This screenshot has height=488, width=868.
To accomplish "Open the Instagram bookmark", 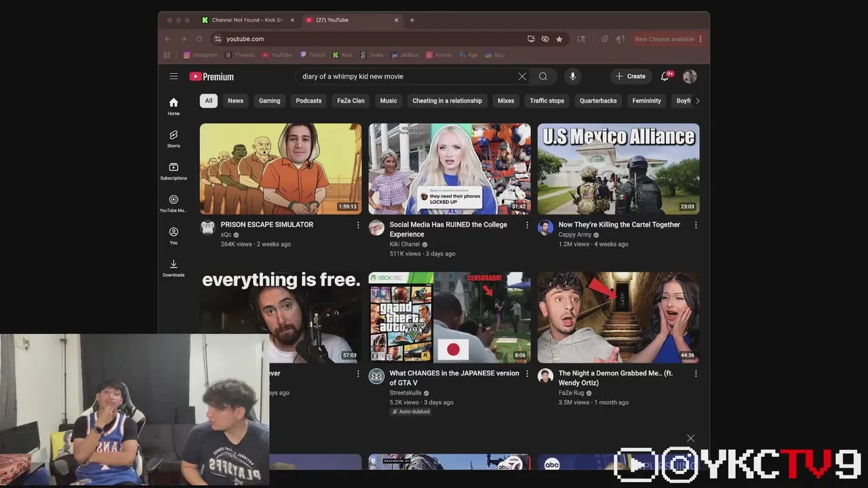I will tap(200, 55).
